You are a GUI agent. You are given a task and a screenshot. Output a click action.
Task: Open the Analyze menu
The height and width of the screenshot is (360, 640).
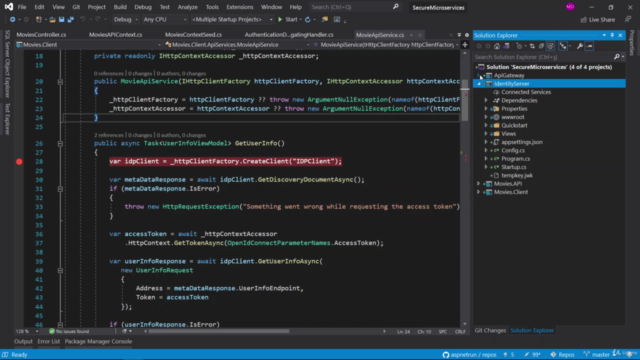pyautogui.click(x=187, y=7)
